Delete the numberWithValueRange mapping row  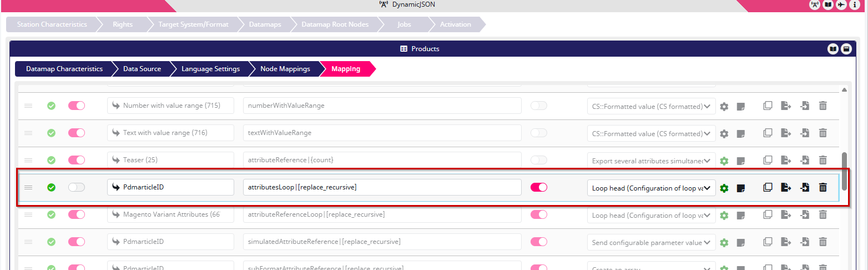point(823,106)
